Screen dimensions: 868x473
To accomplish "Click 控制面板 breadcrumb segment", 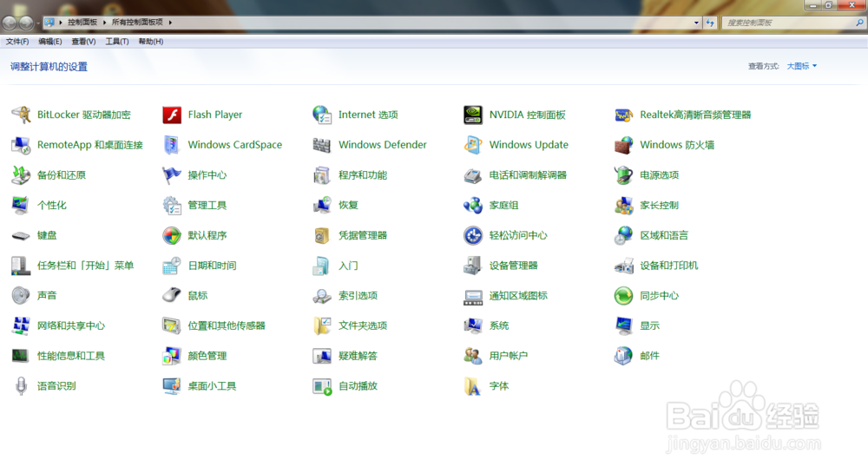I will [x=82, y=23].
